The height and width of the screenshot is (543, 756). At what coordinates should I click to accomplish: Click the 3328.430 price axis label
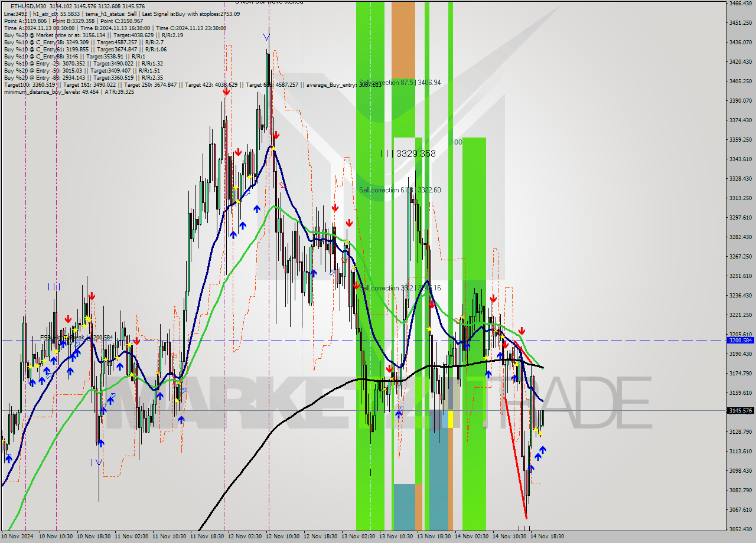[740, 178]
